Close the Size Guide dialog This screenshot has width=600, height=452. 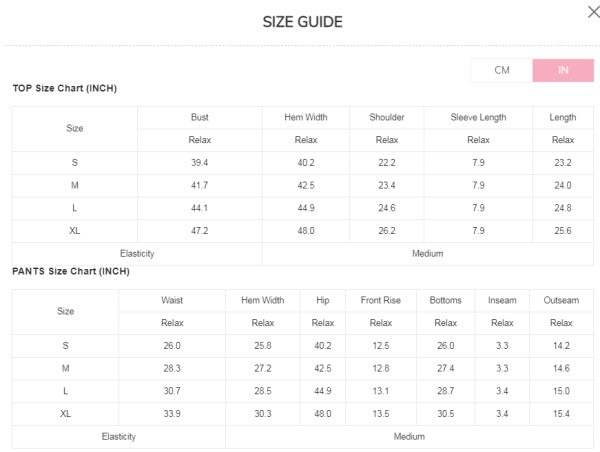(x=592, y=12)
